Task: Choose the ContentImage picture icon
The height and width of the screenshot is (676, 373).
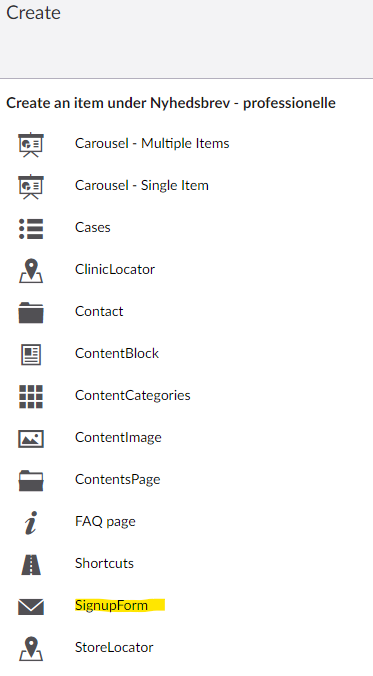Action: pos(31,439)
